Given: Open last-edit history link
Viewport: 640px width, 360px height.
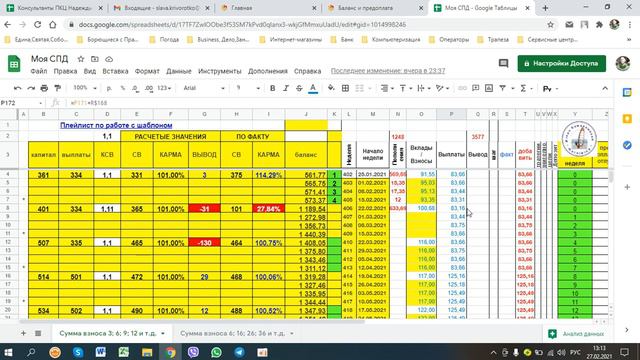Looking at the screenshot, I should click(x=388, y=71).
